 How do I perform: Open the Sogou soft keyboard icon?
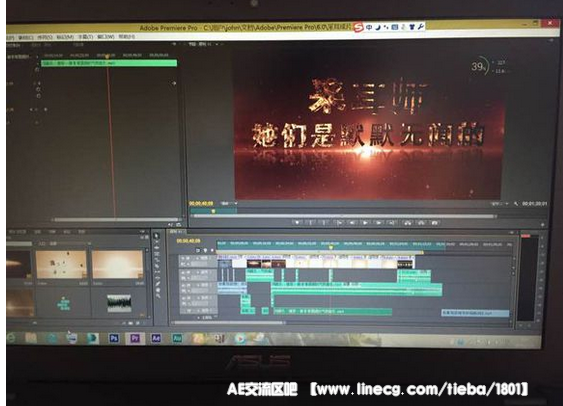395,27
